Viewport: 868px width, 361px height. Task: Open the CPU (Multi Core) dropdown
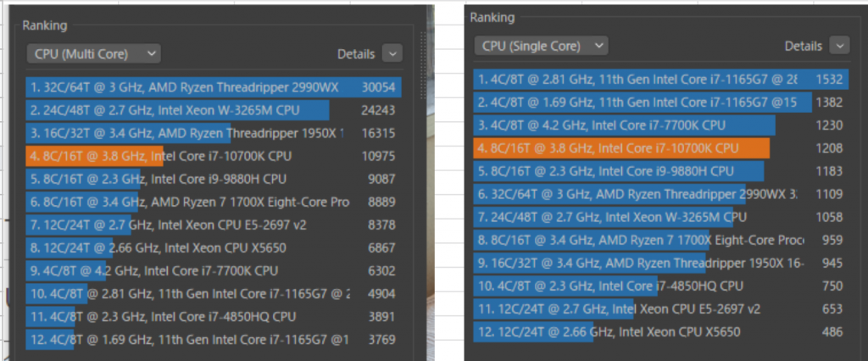[93, 53]
